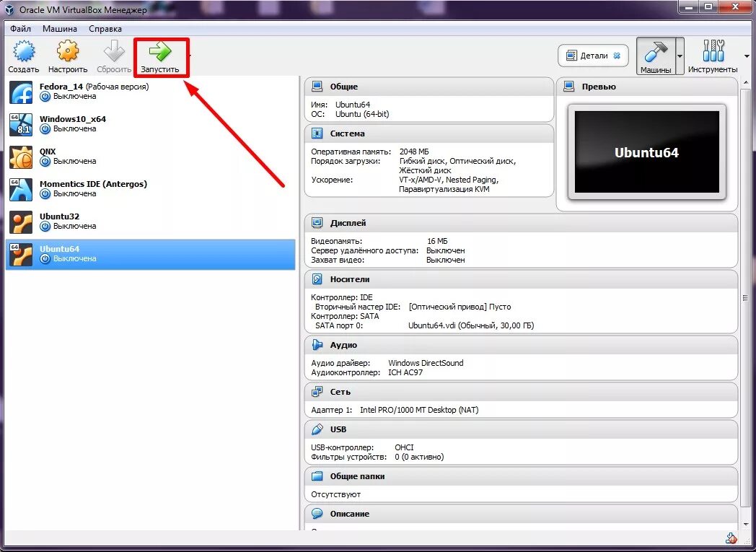Select the Fedora_14 virtual machine
The height and width of the screenshot is (552, 756).
pos(151,92)
